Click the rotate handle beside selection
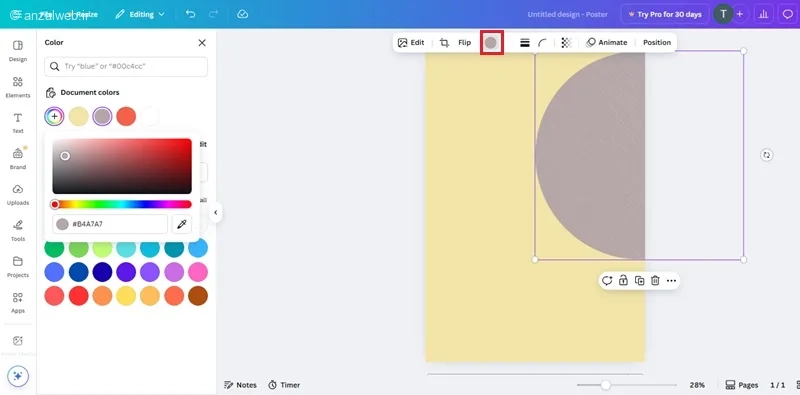Screen dimensions: 800x395 (766, 155)
